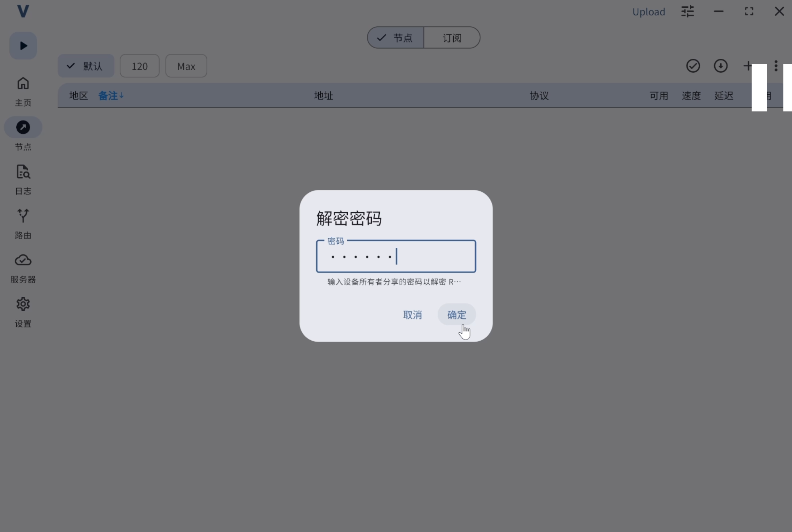Open the three-dot more options menu
Image resolution: width=792 pixels, height=532 pixels.
click(776, 66)
